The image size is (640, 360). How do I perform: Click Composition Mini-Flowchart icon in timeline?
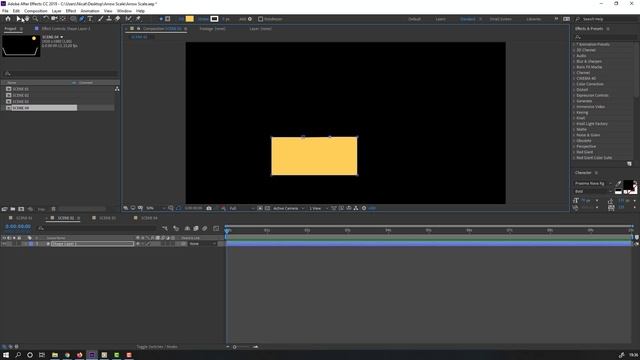pos(165,228)
